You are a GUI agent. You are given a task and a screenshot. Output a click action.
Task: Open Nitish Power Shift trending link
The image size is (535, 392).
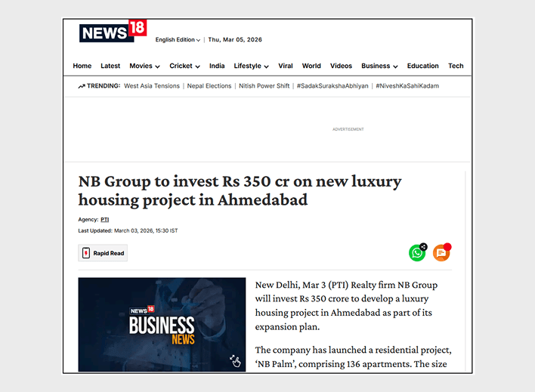click(x=264, y=86)
